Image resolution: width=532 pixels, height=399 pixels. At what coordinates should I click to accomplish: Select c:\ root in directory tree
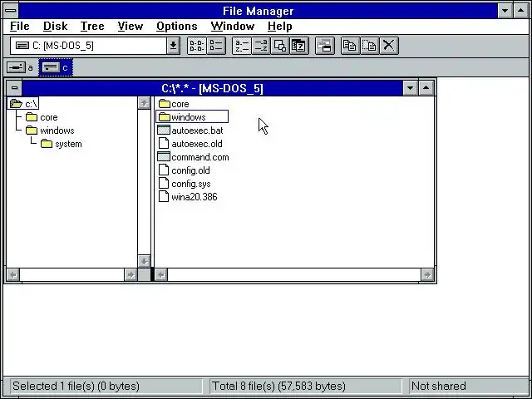(x=23, y=103)
